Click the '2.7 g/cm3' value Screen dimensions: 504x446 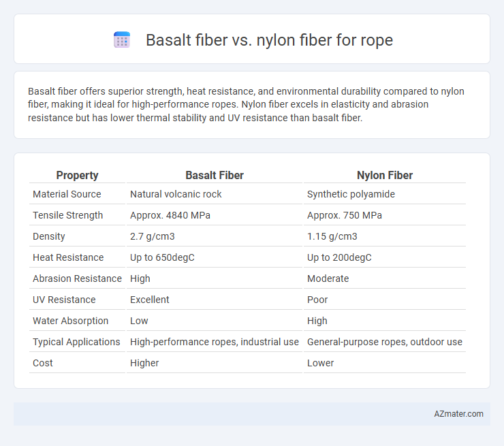click(153, 236)
